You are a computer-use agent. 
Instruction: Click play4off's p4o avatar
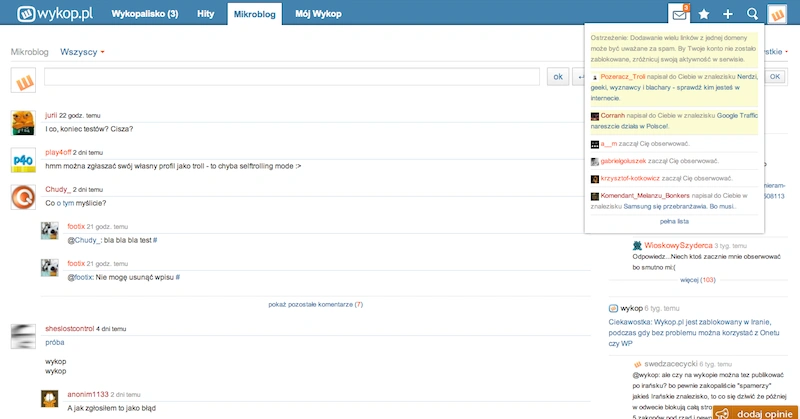pyautogui.click(x=23, y=160)
